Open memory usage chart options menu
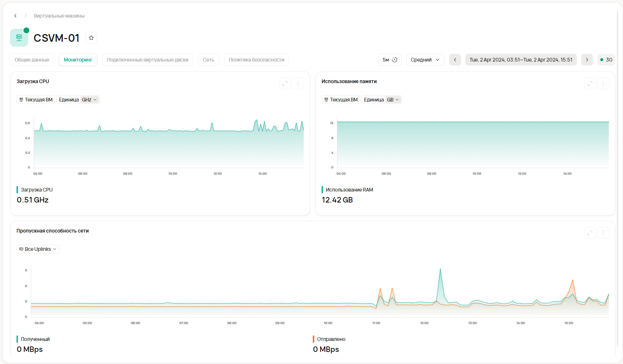 pyautogui.click(x=603, y=83)
